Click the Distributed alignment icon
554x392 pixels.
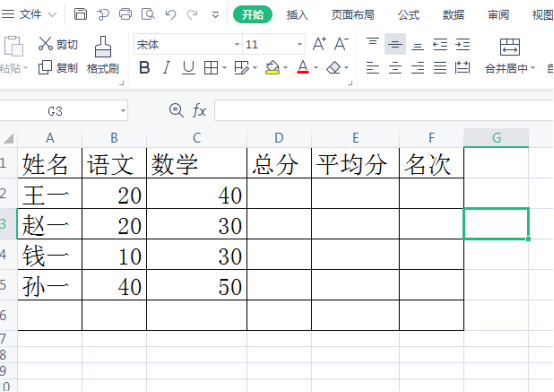click(462, 68)
